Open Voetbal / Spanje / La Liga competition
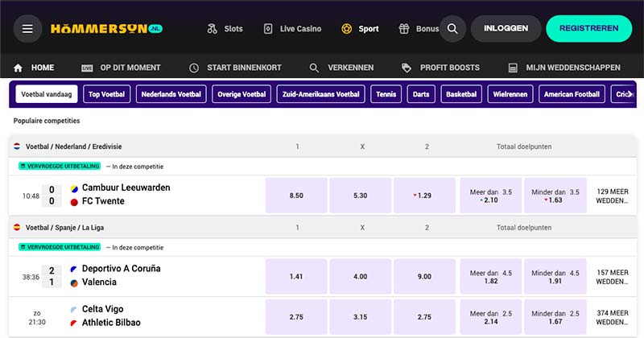 (64, 227)
